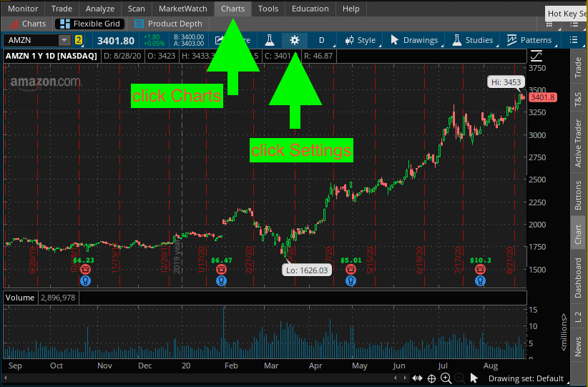
Task: Select the crosshair target icon at bottom
Action: [x=431, y=378]
